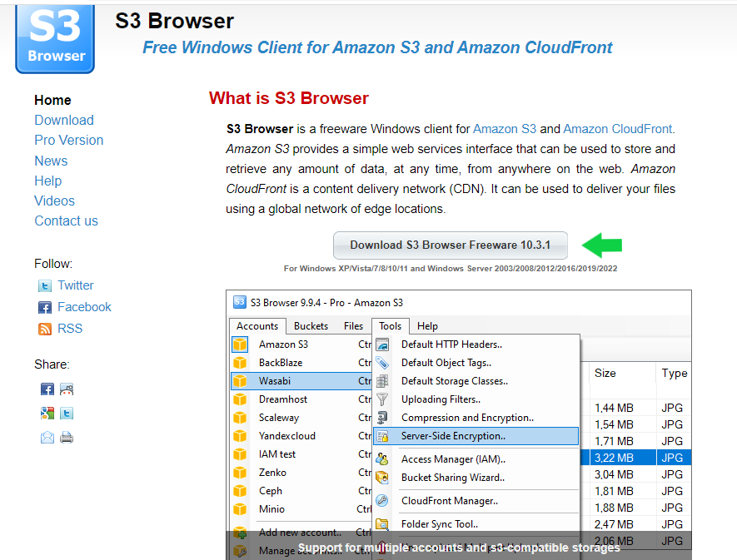Open the Videos sidebar link
The height and width of the screenshot is (560, 737).
tap(54, 201)
